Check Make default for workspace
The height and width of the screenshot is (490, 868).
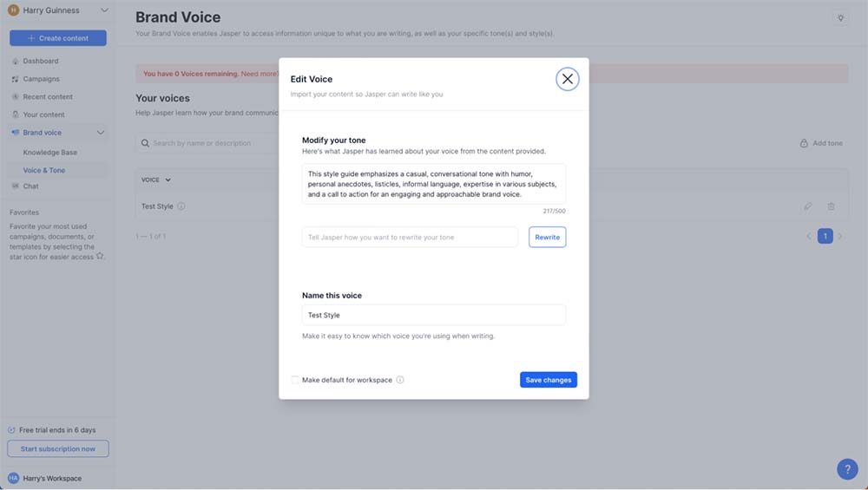click(295, 380)
